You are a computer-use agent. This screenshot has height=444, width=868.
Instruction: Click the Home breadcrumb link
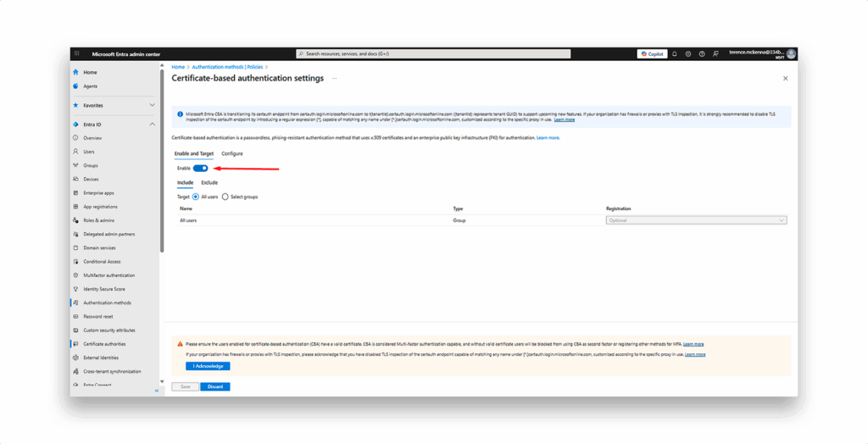178,67
